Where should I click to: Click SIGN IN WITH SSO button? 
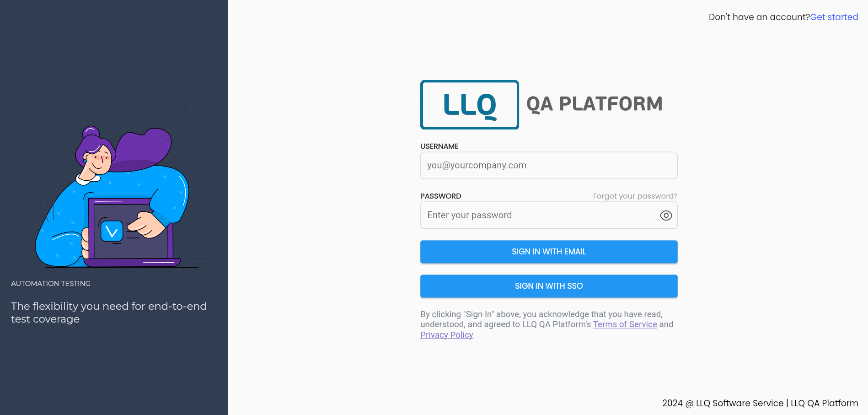coord(549,286)
